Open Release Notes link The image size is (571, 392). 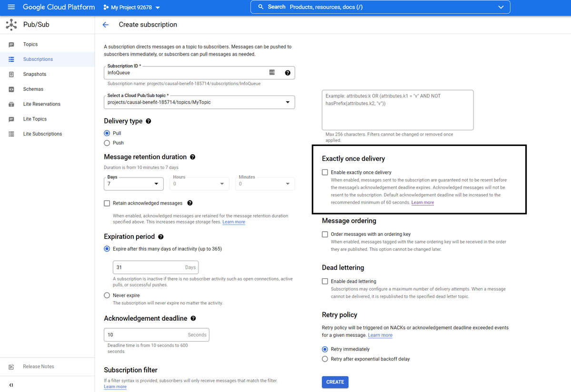39,367
